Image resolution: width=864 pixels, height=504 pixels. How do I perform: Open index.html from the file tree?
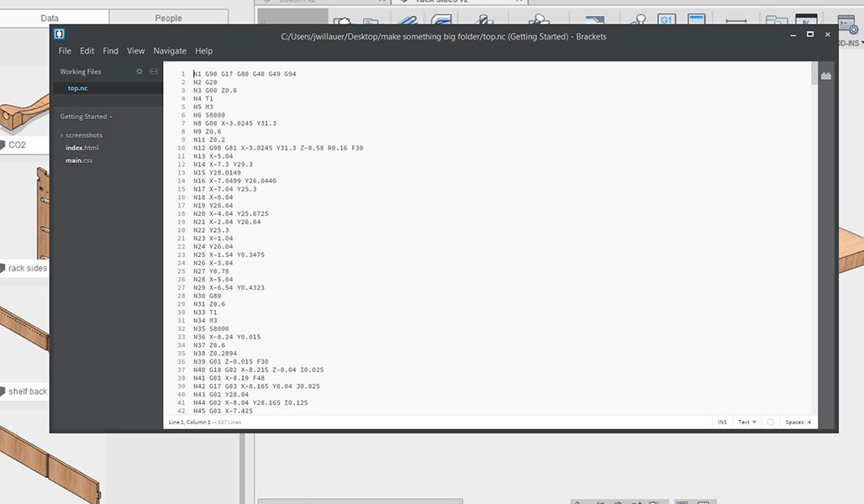click(x=82, y=148)
